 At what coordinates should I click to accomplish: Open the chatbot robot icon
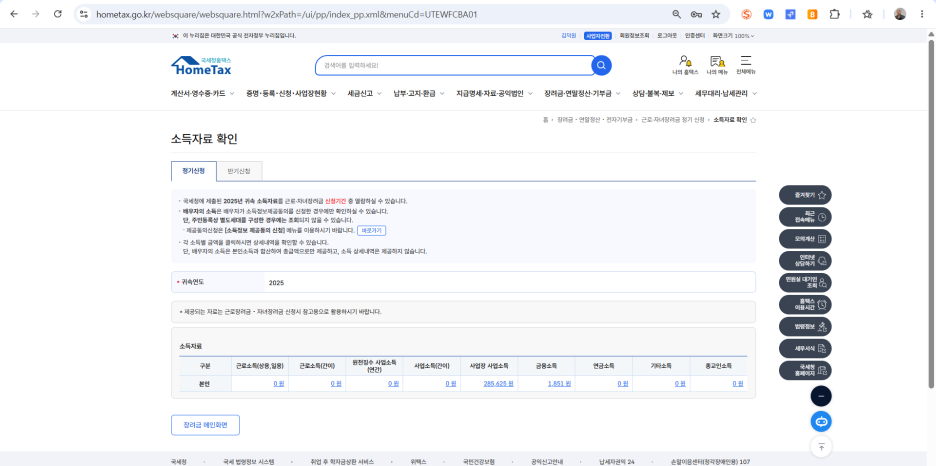click(x=821, y=422)
